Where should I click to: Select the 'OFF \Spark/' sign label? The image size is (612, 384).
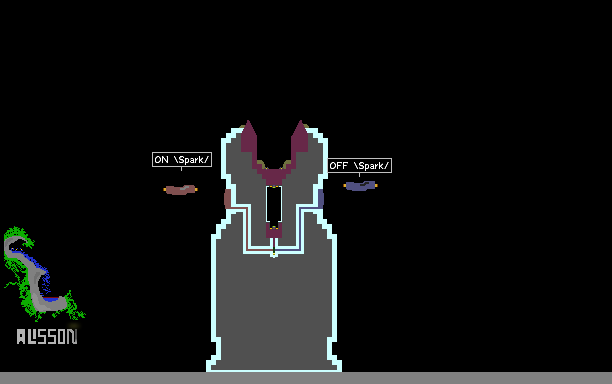(359, 165)
